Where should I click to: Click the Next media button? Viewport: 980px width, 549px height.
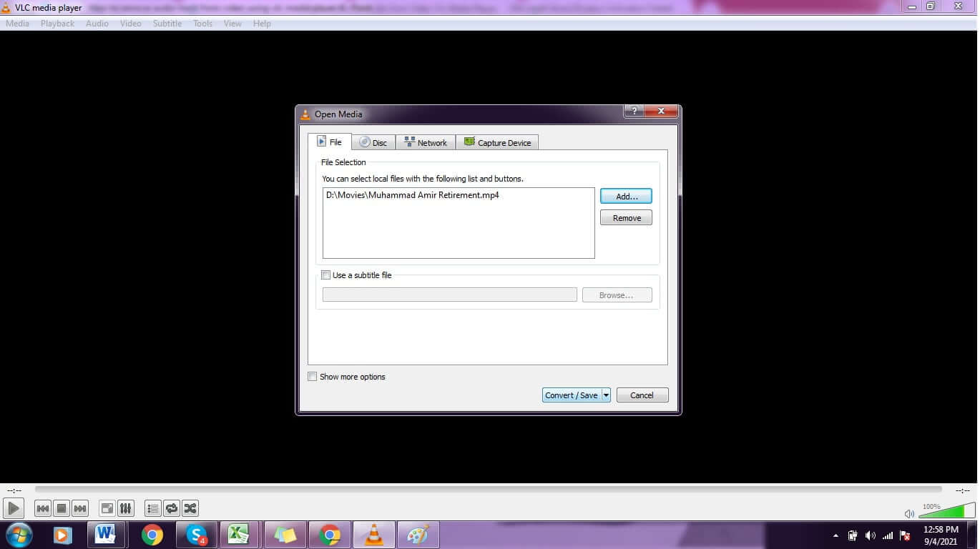(80, 508)
